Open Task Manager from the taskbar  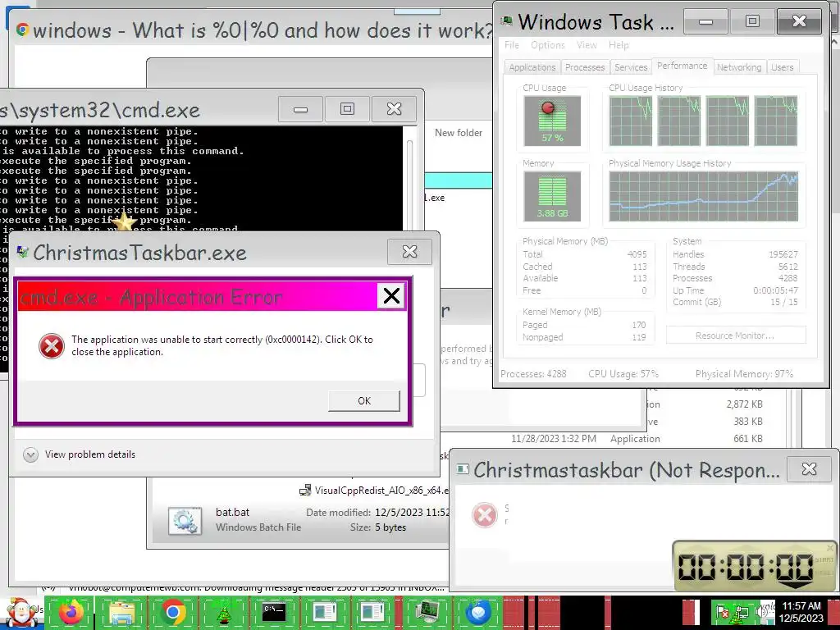coord(427,612)
